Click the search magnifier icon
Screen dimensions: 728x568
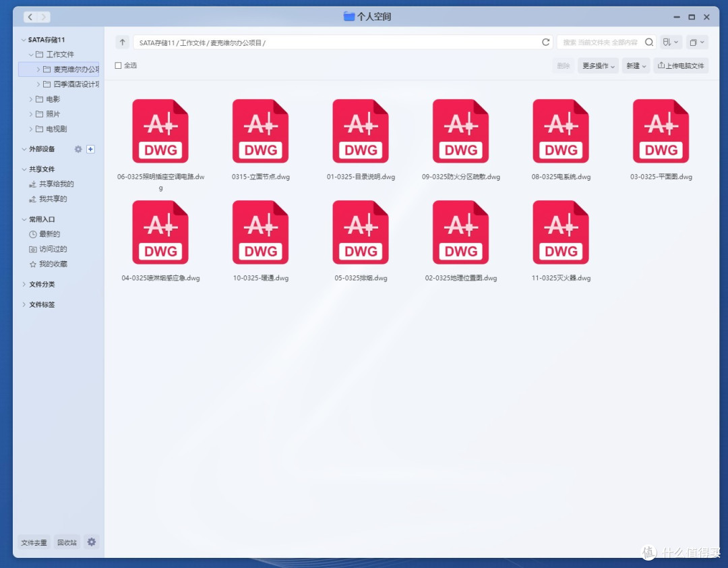tap(649, 42)
